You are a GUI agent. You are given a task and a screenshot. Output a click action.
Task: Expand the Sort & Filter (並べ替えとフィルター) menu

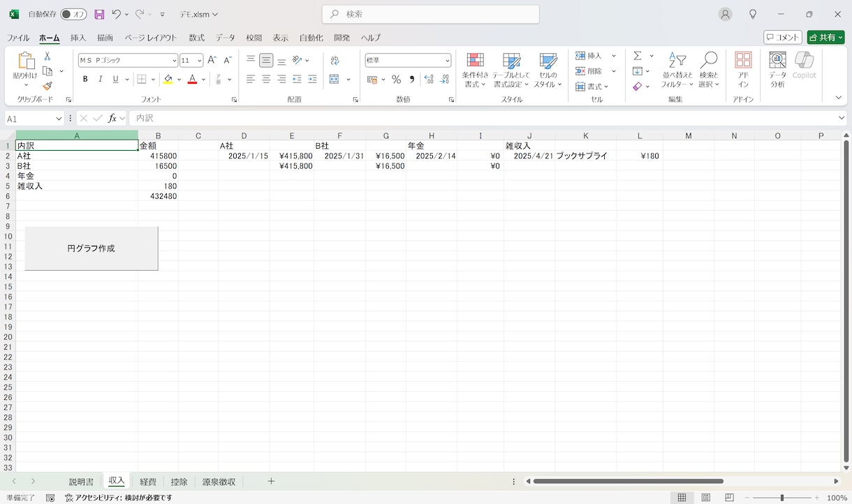[x=677, y=70]
